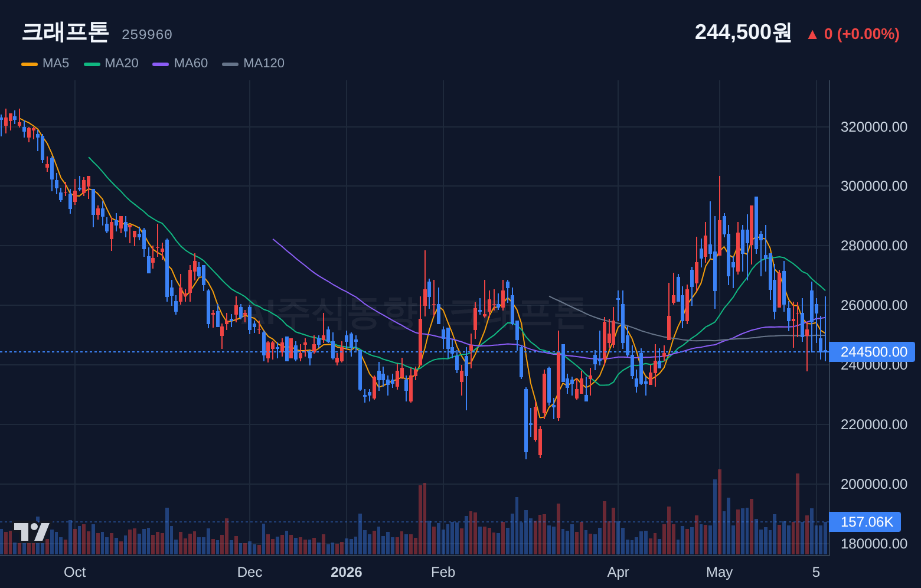Click the Oct label on time axis
The width and height of the screenshot is (921, 588).
click(75, 572)
